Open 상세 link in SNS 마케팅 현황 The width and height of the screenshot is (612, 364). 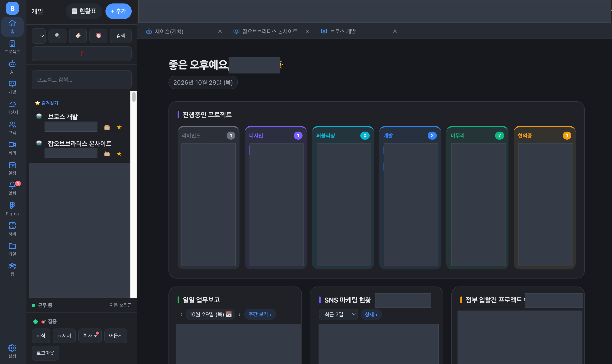(x=371, y=314)
